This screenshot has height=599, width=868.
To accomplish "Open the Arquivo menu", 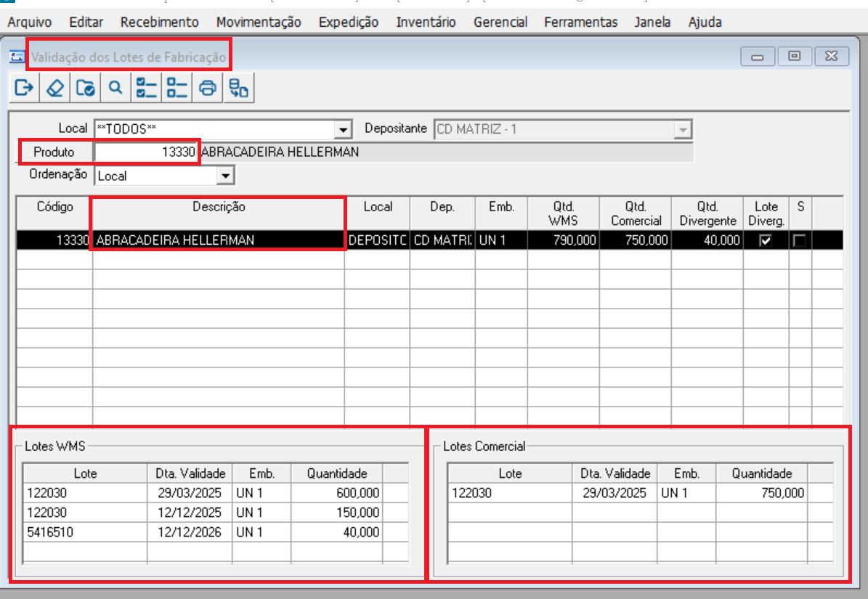I will coord(29,22).
